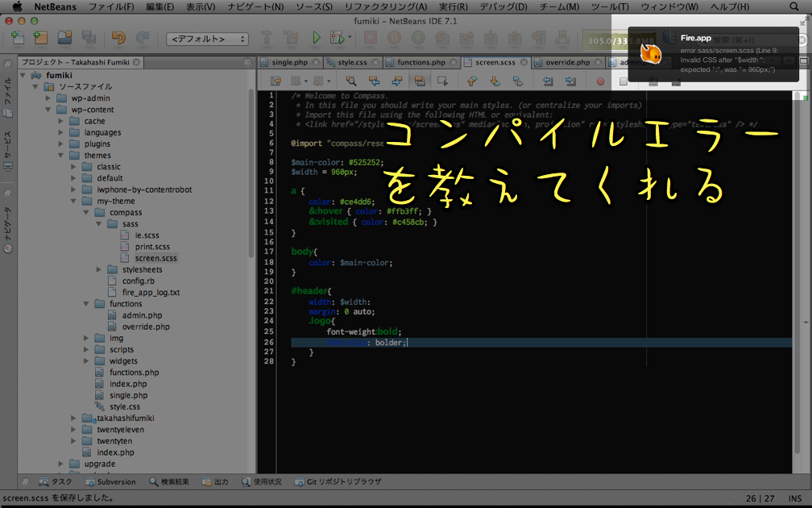Image resolution: width=812 pixels, height=508 pixels.
Task: Run the project with green play icon
Action: tap(317, 38)
